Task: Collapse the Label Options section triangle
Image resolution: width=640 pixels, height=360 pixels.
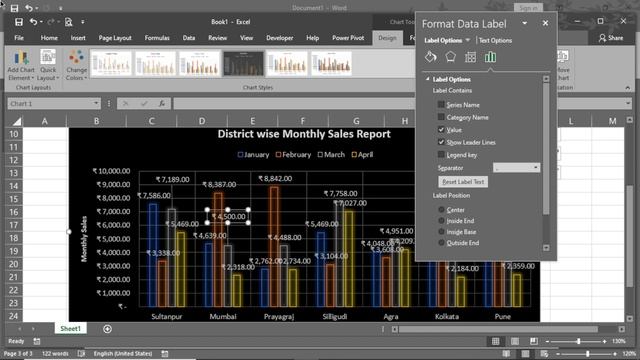Action: (427, 79)
